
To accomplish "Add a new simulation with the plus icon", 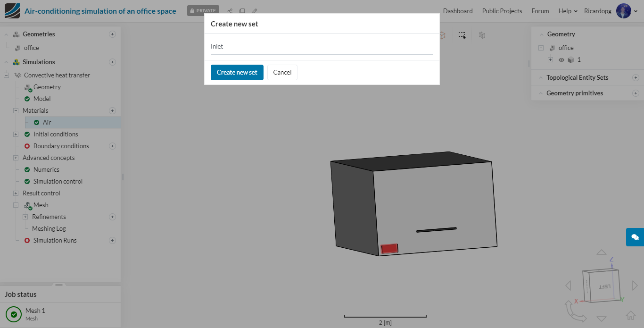I will pos(112,62).
